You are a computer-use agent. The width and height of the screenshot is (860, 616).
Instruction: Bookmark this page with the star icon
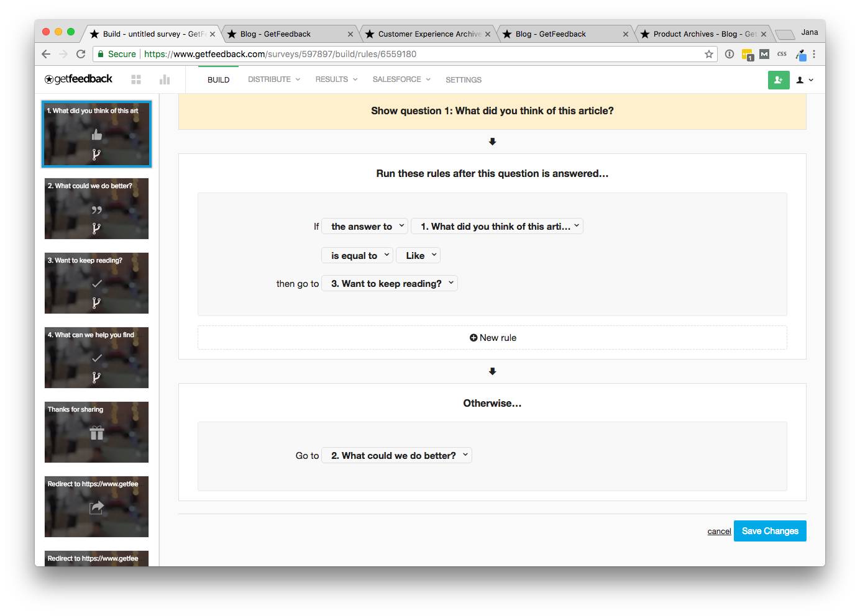(709, 54)
